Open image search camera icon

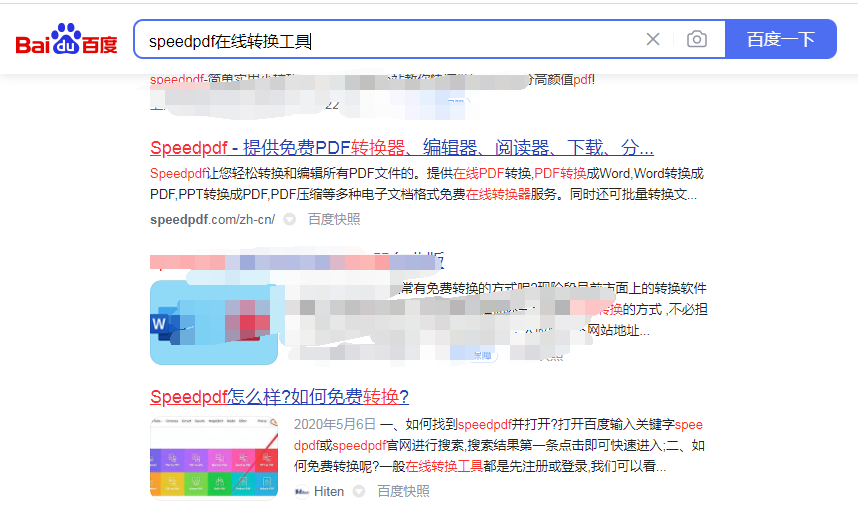click(x=697, y=39)
